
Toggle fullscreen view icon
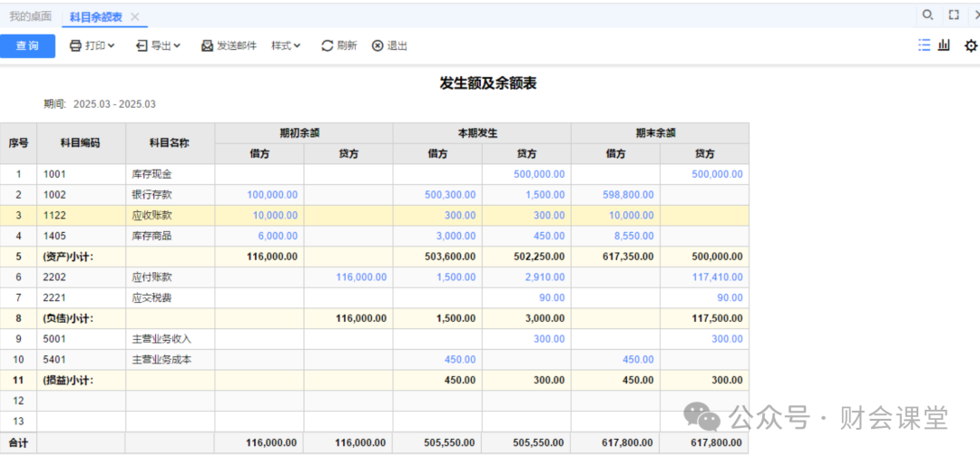pos(954,15)
